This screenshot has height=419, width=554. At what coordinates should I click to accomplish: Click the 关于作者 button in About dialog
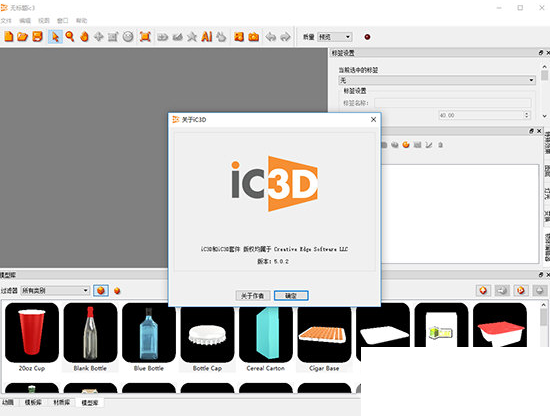(253, 296)
